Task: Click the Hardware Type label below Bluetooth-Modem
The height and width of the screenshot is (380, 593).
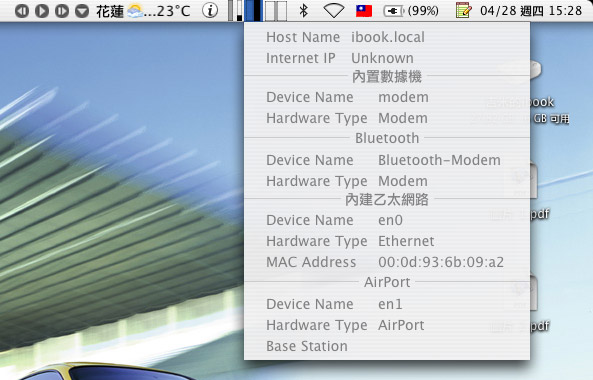Action: [x=317, y=181]
